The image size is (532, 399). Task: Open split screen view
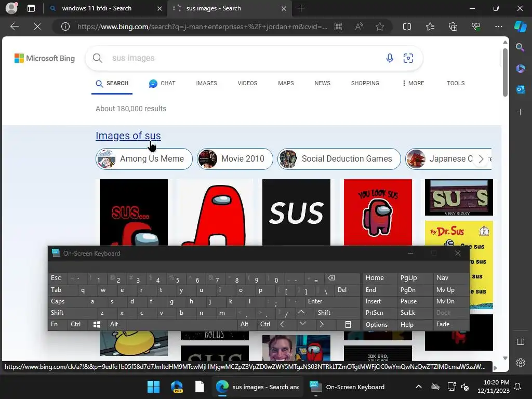(x=407, y=26)
